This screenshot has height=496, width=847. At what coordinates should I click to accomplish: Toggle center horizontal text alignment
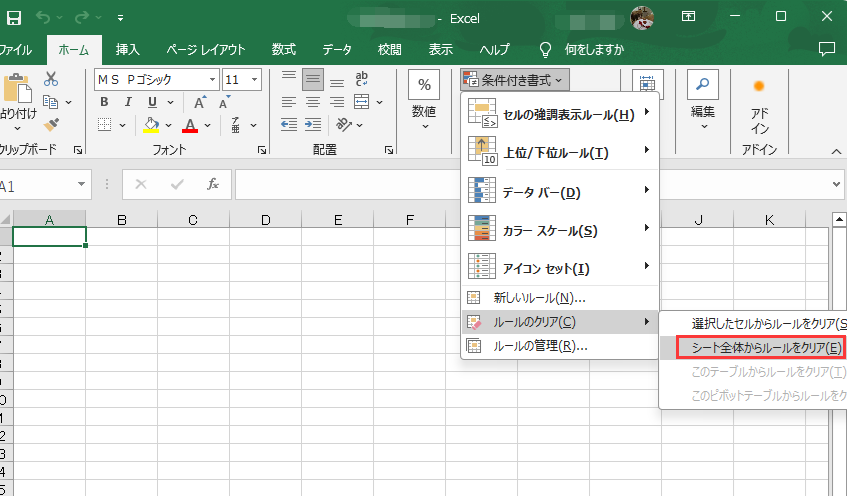click(314, 102)
